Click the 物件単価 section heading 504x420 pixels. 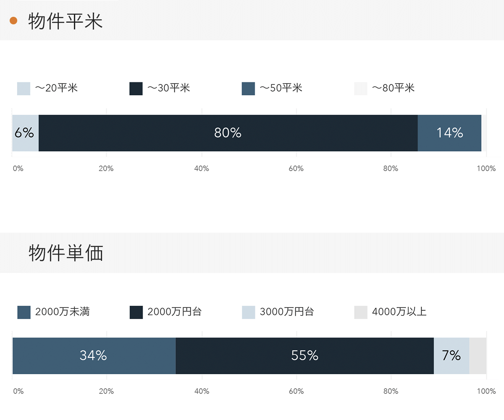point(66,253)
